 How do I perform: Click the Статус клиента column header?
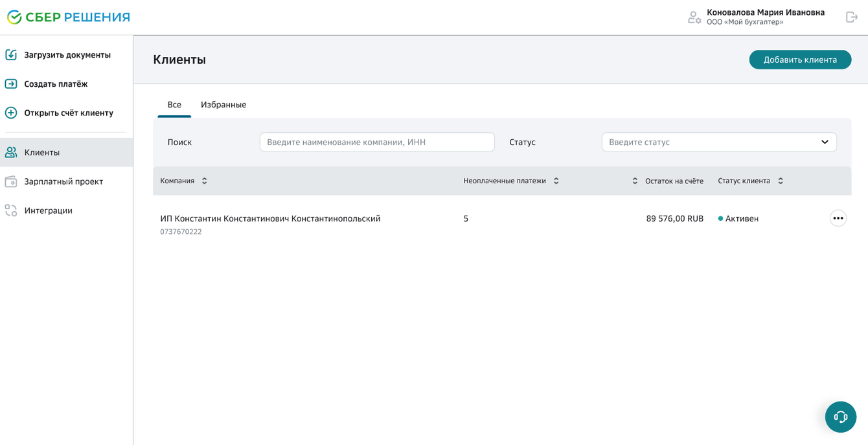coord(744,181)
